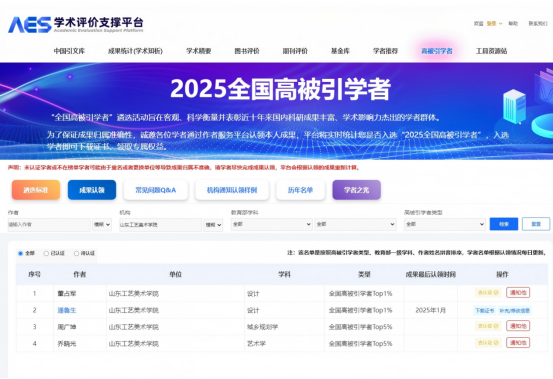Screen dimensions: 553x379
Task: Open the 历年名单 button
Action: [300, 190]
